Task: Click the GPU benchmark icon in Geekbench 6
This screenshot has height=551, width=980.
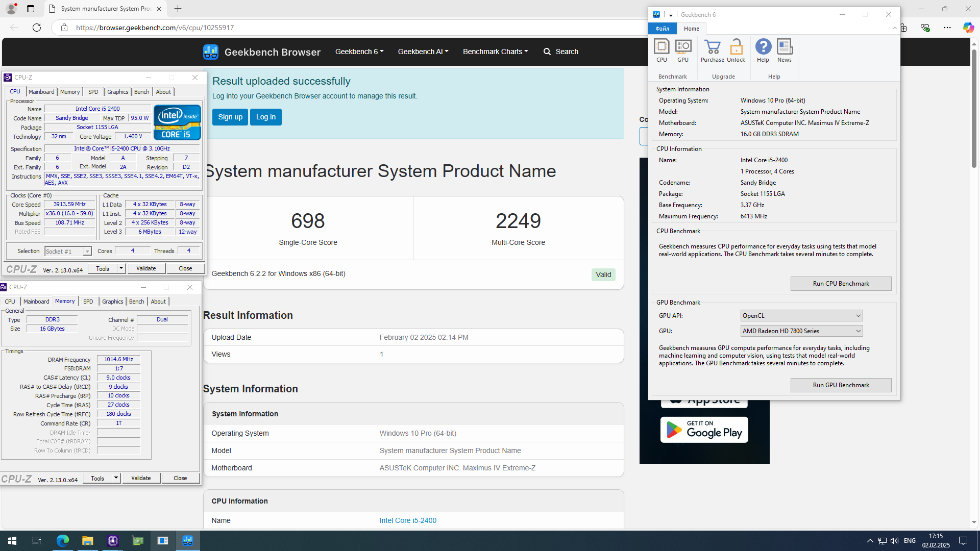Action: (683, 51)
